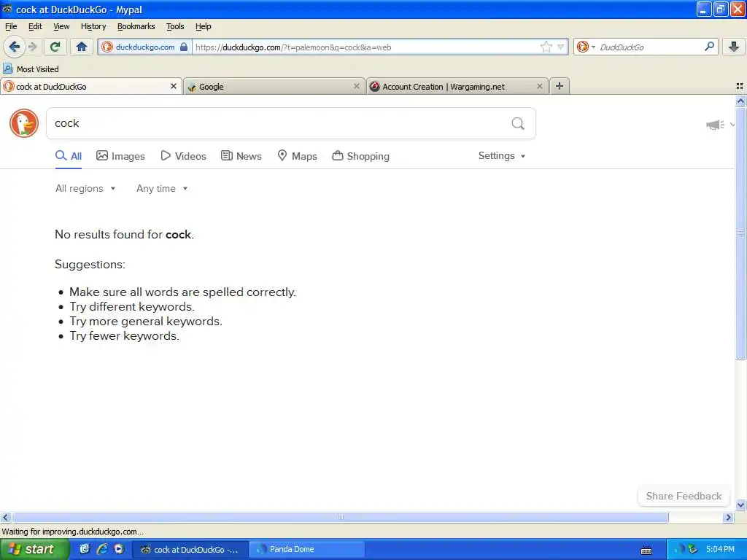Expand the Settings dropdown

(x=502, y=156)
